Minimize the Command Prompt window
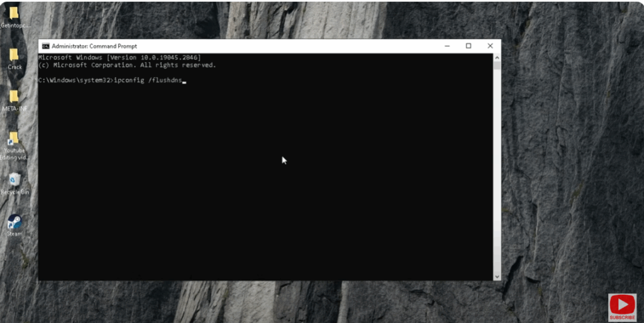Image resolution: width=644 pixels, height=323 pixels. pyautogui.click(x=447, y=46)
